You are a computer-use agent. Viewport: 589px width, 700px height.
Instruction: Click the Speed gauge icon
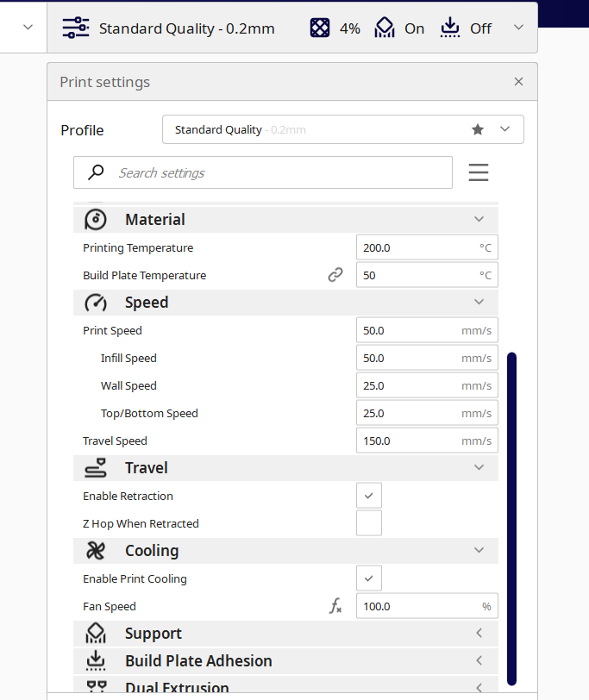click(x=96, y=303)
